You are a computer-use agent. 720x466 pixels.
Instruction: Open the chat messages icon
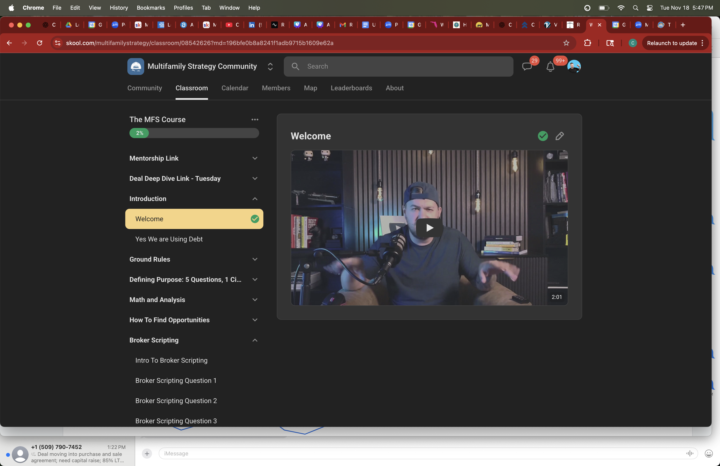point(527,66)
